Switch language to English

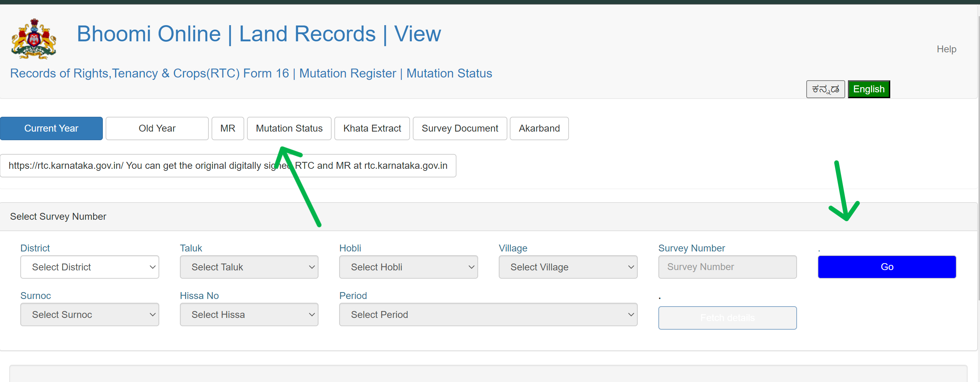coord(869,89)
